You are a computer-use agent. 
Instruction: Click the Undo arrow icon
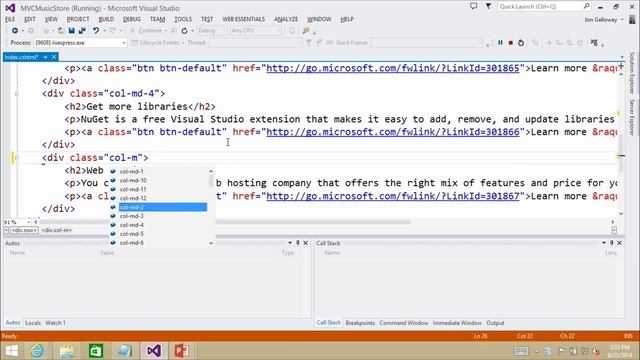[x=96, y=31]
